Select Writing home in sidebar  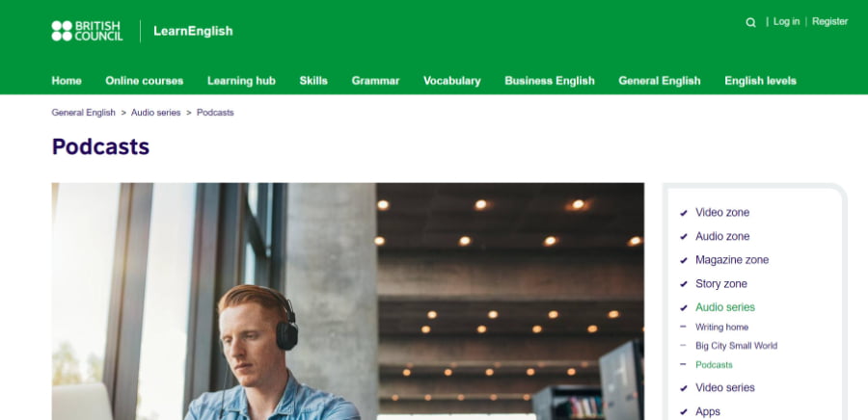pos(721,328)
